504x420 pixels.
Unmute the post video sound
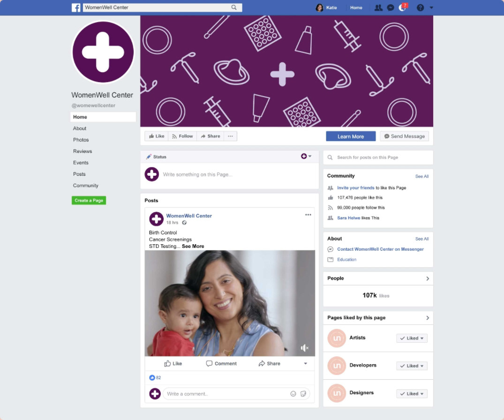tap(304, 348)
